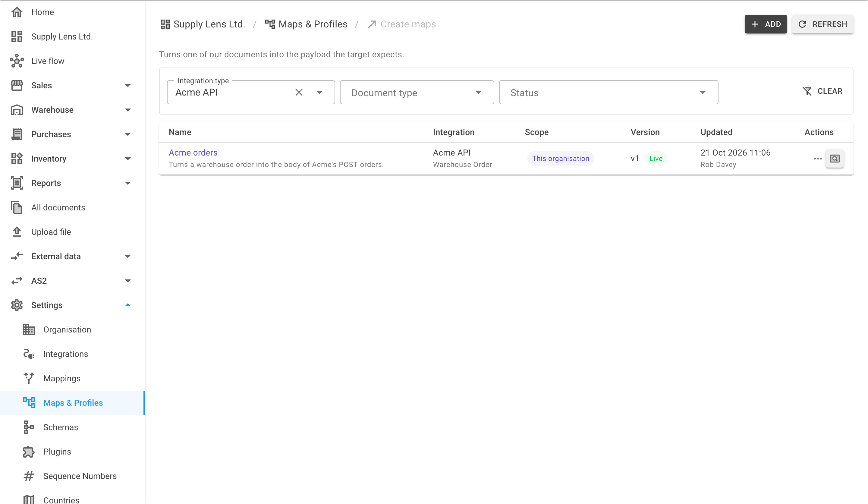868x504 pixels.
Task: Click the REFRESH button
Action: [x=822, y=24]
